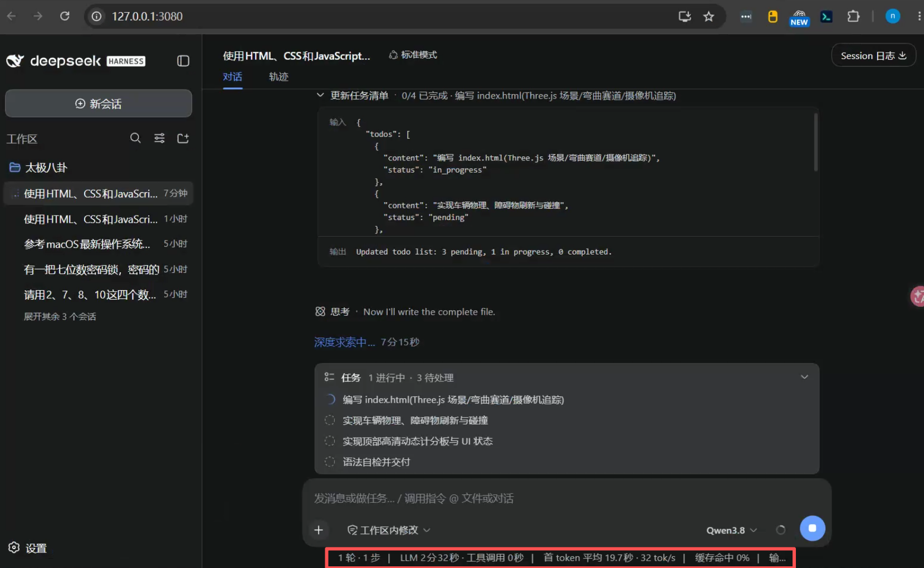
Task: Click the terminal extension icon in toolbar
Action: point(827,17)
